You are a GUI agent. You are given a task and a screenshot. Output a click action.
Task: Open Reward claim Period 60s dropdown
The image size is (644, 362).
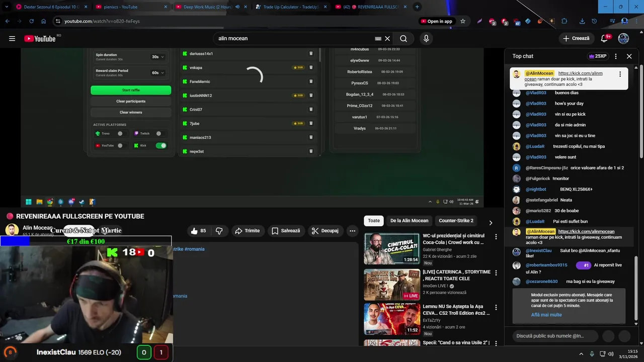point(158,73)
